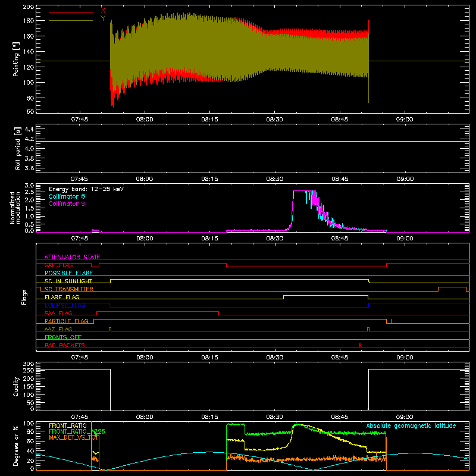The width and height of the screenshot is (476, 476).
Task: Click the 09:00 tick under the Pointing plot
Action: pyautogui.click(x=405, y=120)
